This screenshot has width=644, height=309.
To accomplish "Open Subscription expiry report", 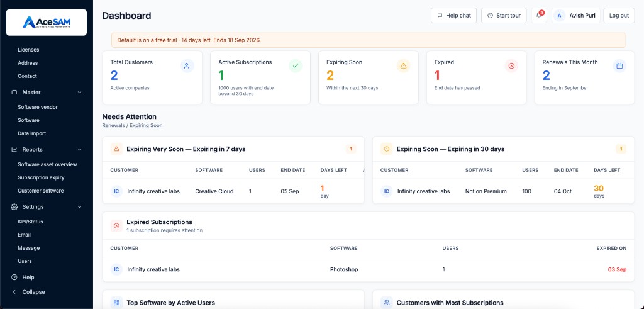I will coord(41,177).
